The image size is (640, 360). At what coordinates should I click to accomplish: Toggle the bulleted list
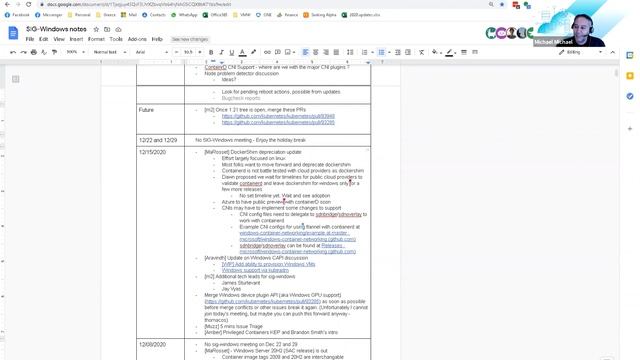(381, 52)
